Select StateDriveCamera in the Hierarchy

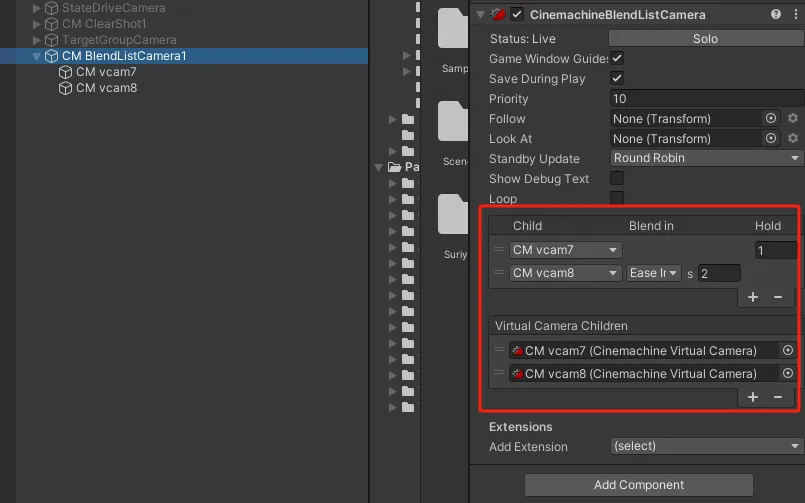[x=113, y=8]
